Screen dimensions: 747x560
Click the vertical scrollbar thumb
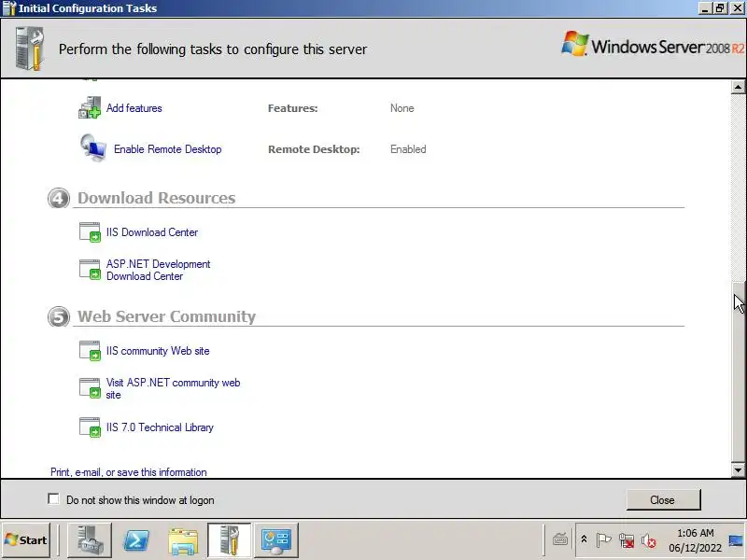tap(738, 371)
